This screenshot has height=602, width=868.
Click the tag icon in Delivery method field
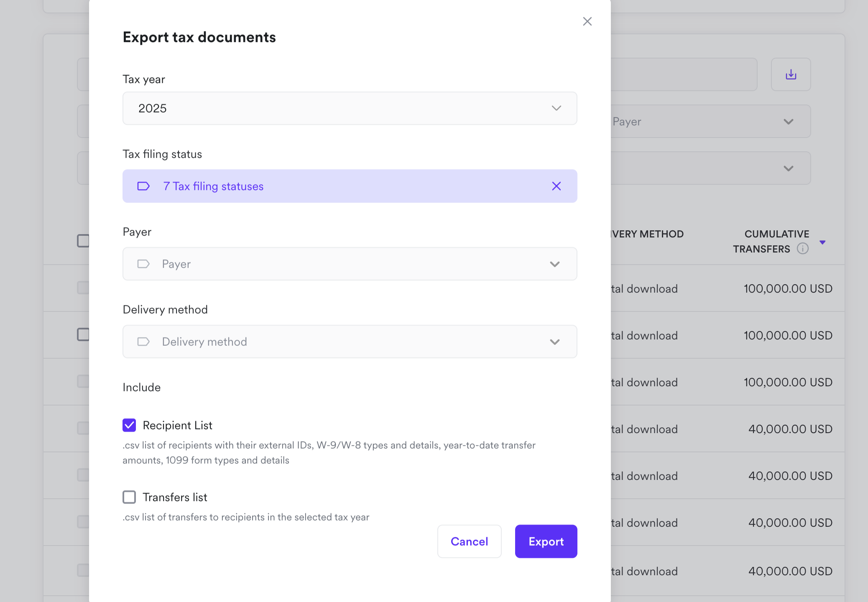pyautogui.click(x=143, y=342)
